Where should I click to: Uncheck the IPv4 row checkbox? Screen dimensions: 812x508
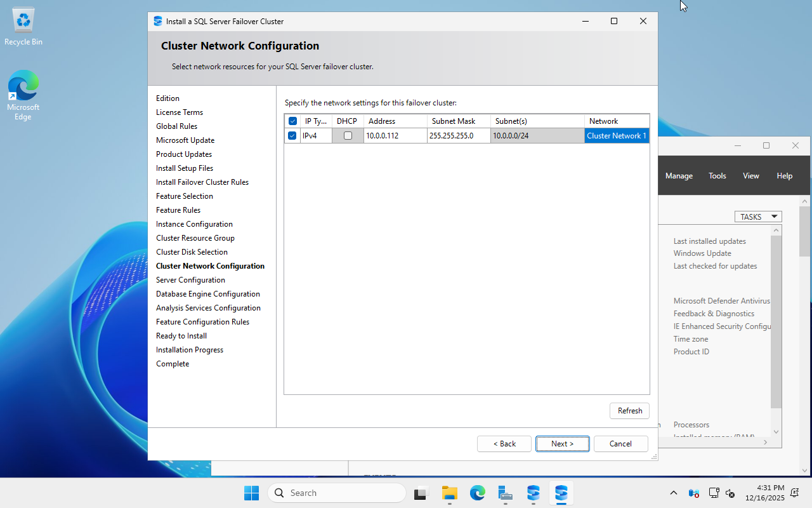[292, 135]
